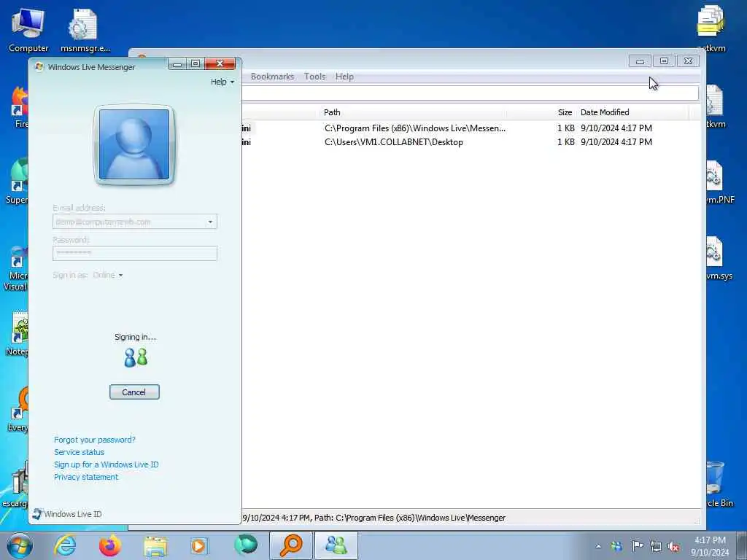Image resolution: width=747 pixels, height=560 pixels.
Task: Click the SuperAntiSpyware taskbar icon
Action: (x=245, y=545)
